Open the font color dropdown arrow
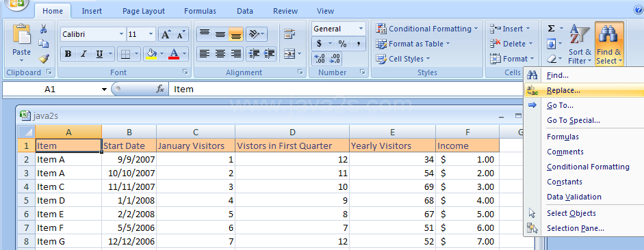Image resolution: width=644 pixels, height=250 pixels. pyautogui.click(x=184, y=54)
